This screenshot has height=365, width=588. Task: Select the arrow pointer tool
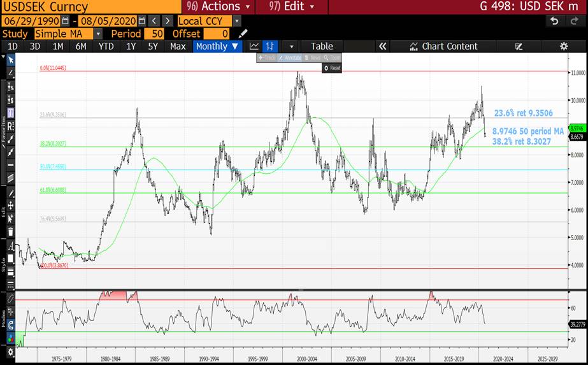(10, 60)
